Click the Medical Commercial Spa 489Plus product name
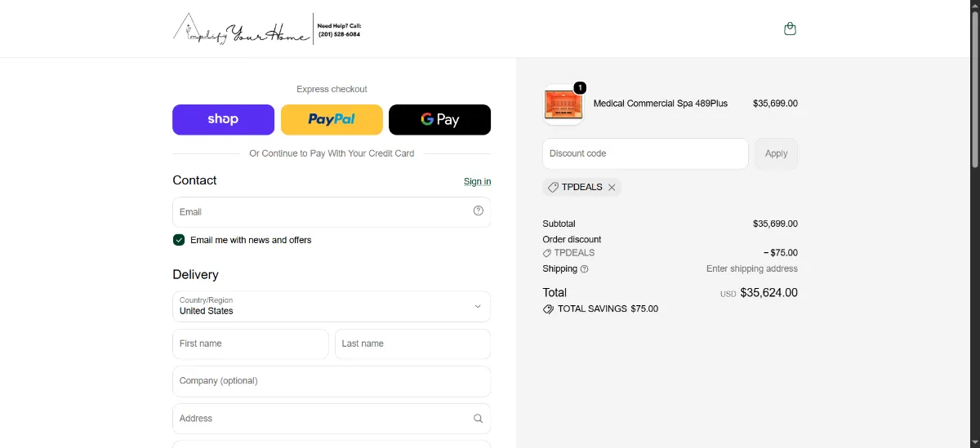980x448 pixels. 660,104
